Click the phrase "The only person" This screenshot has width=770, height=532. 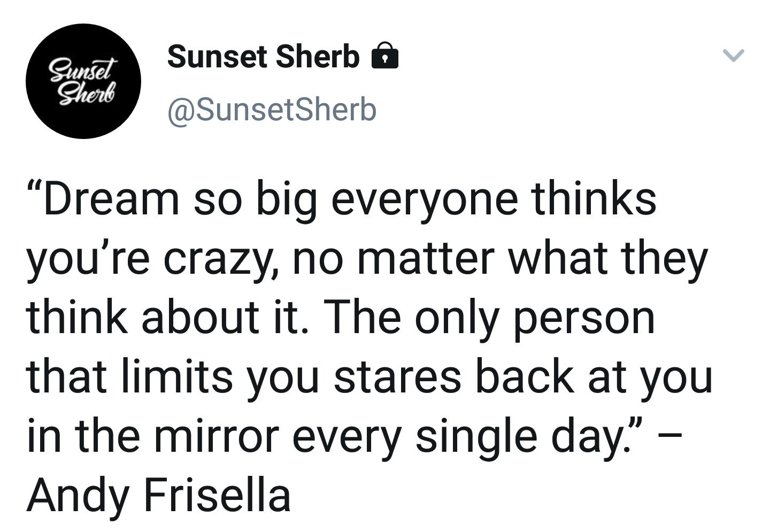point(490,319)
